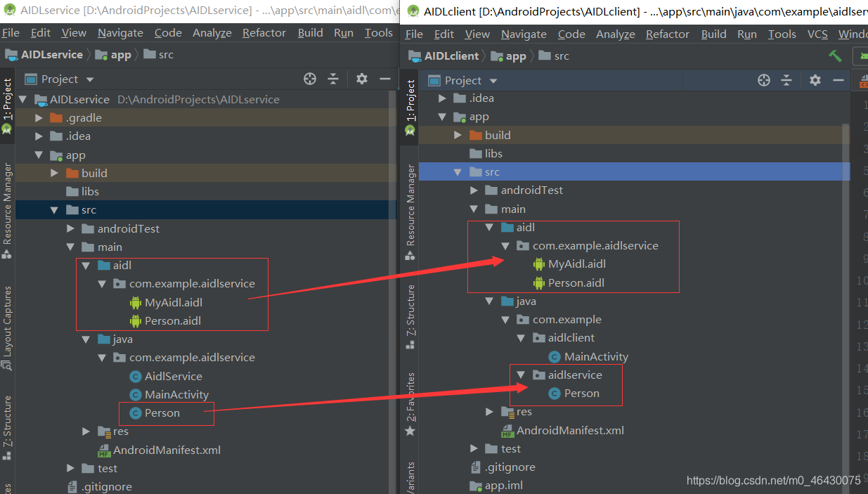Collapse java folder arrow in AIDLclient tree
This screenshot has height=494, width=868.
point(489,301)
